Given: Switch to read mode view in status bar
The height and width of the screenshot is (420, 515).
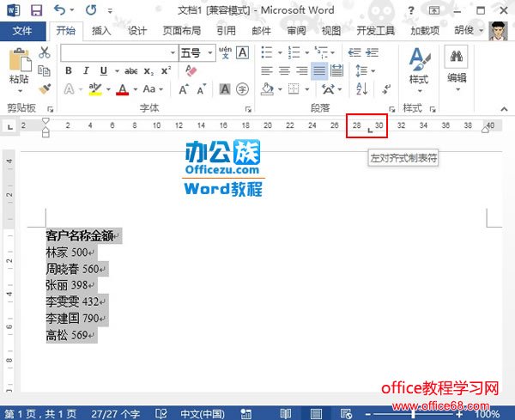Looking at the screenshot, I should (286, 414).
